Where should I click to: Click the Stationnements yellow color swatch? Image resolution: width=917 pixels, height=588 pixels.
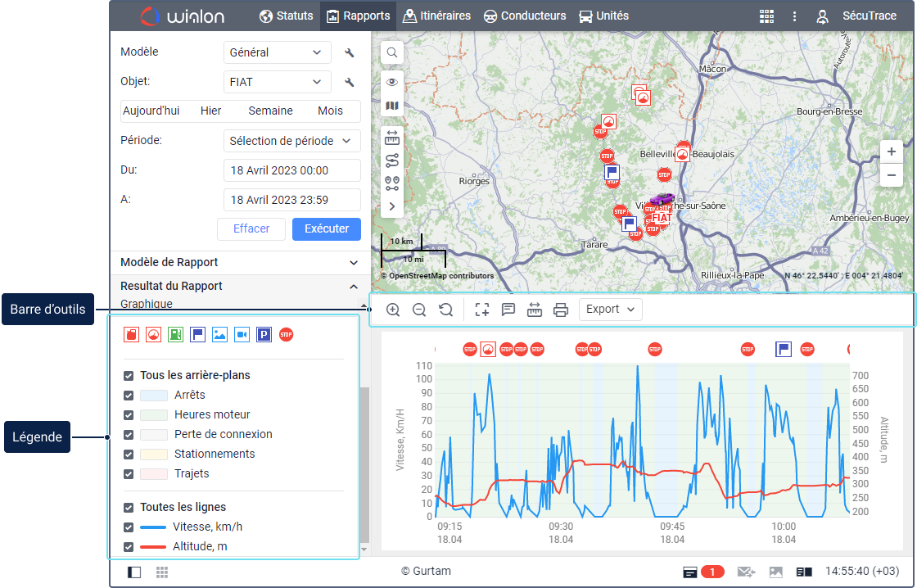pyautogui.click(x=154, y=455)
